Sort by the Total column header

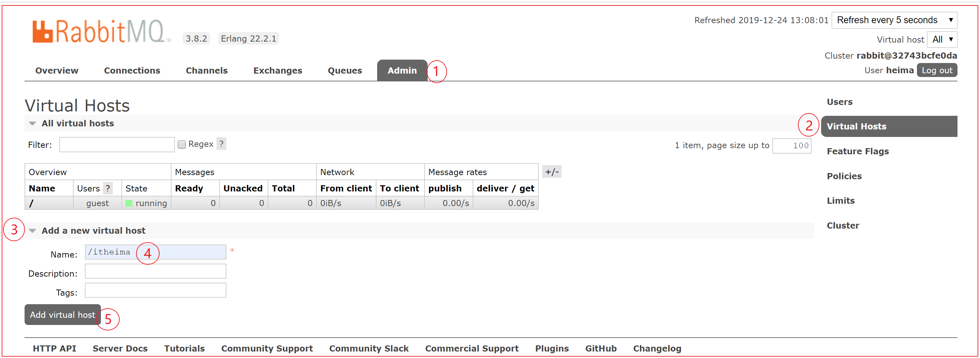(283, 188)
